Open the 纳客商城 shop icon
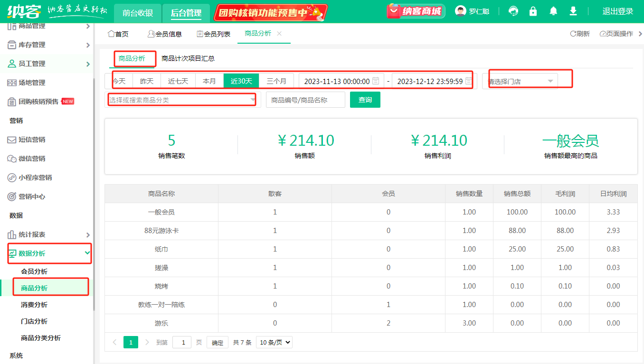Image resolution: width=644 pixels, height=364 pixels. click(x=415, y=11)
